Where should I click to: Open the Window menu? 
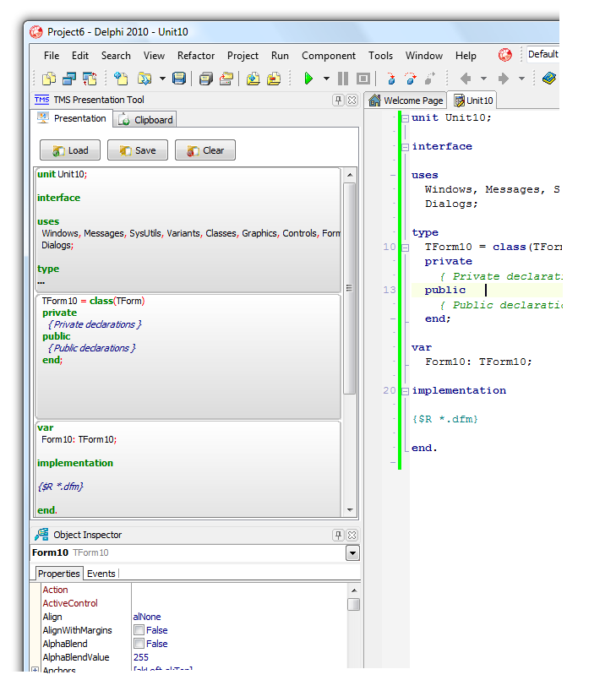point(423,56)
